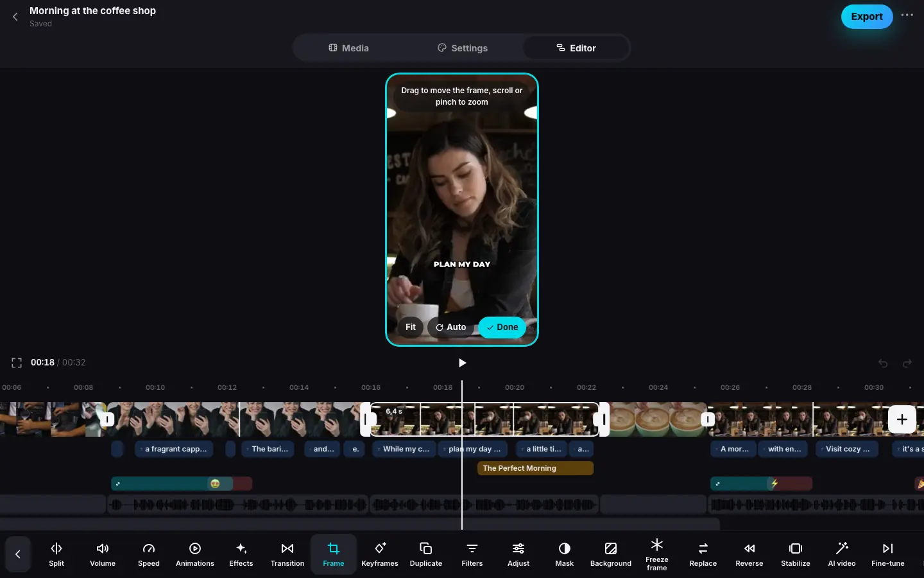Viewport: 924px width, 578px height.
Task: Switch to the Editor tab
Action: [576, 48]
